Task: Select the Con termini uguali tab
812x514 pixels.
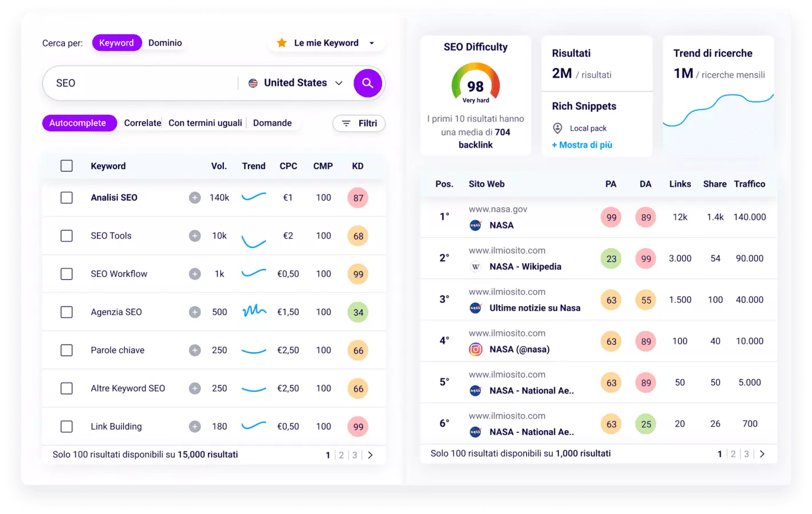Action: click(x=205, y=123)
